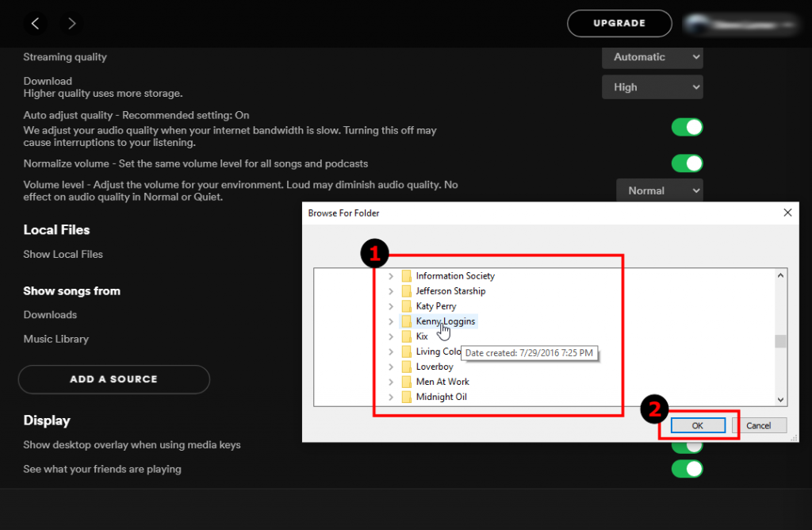Expand the Kix folder chevron

click(390, 336)
